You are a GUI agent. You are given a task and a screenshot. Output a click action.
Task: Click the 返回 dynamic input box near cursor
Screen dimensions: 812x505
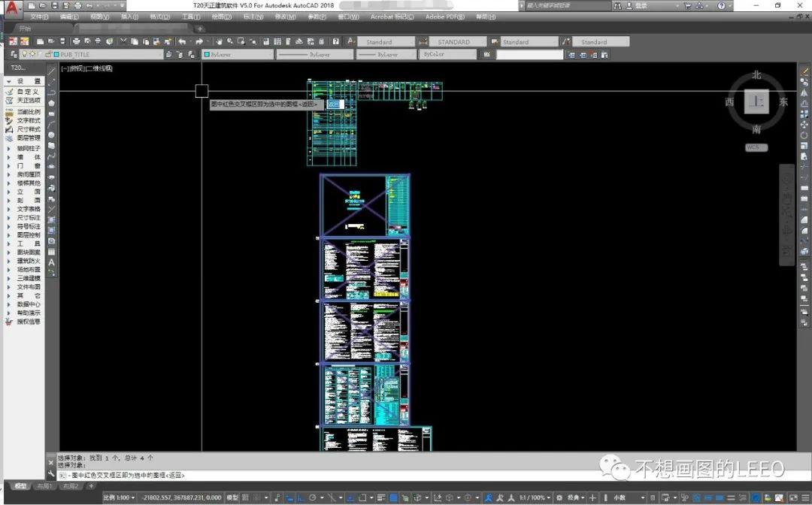335,104
